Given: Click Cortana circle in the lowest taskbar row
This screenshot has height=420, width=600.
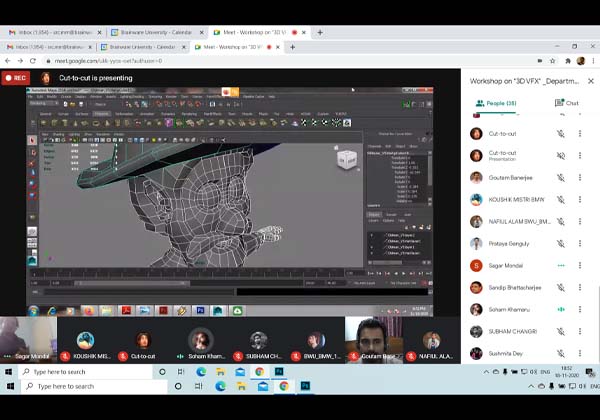Looking at the screenshot, I should click(178, 386).
